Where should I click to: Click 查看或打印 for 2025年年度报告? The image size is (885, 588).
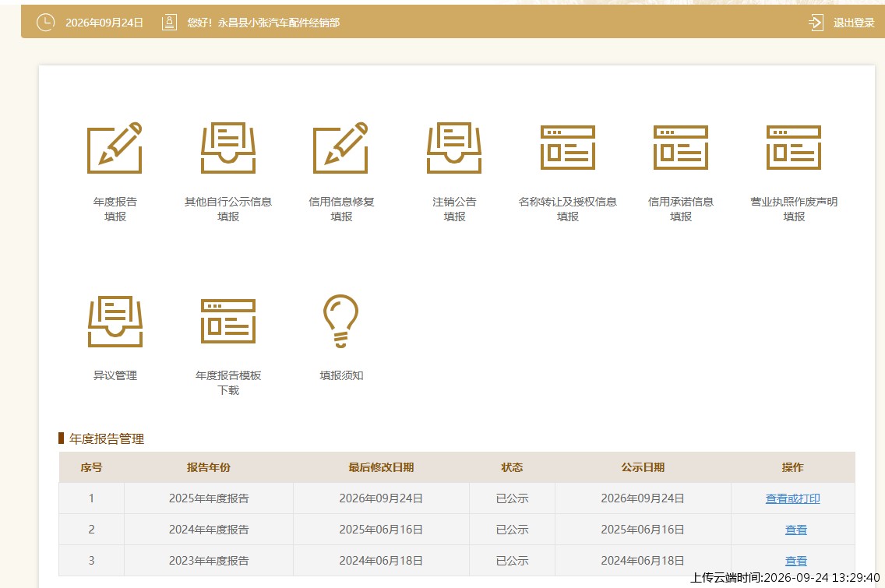pos(792,499)
